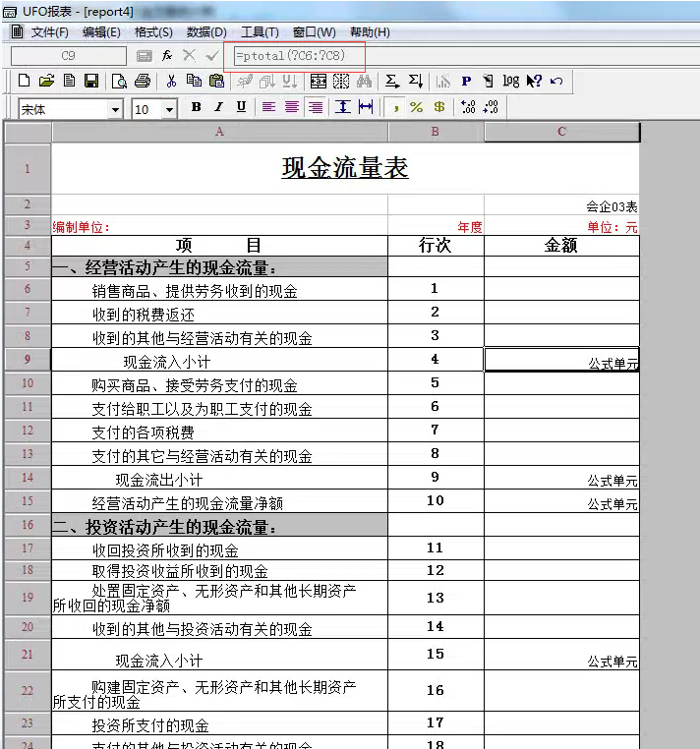Click the vertical sum sigma icon
700x749 pixels.
coord(415,81)
